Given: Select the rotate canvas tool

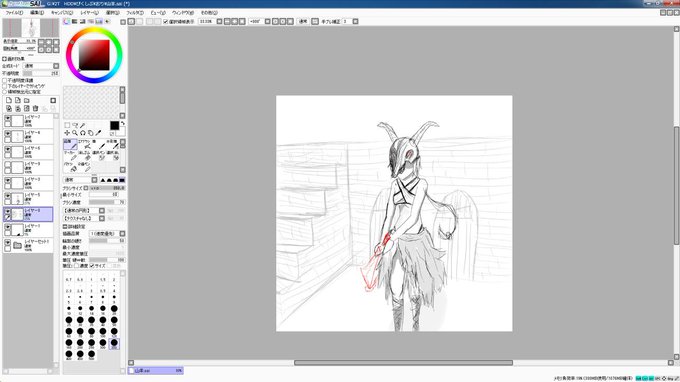Looking at the screenshot, I should (x=82, y=133).
